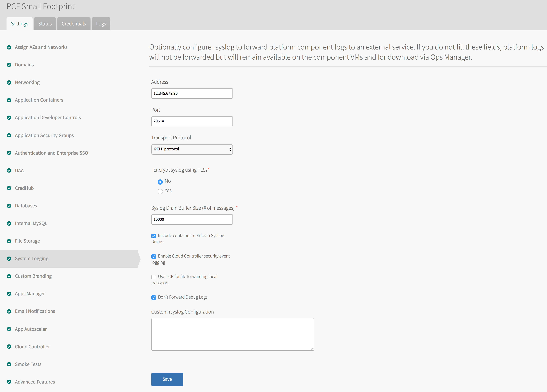Click the green check beside Cloud Controller
Viewport: 547px width, 392px height.
pyautogui.click(x=9, y=347)
